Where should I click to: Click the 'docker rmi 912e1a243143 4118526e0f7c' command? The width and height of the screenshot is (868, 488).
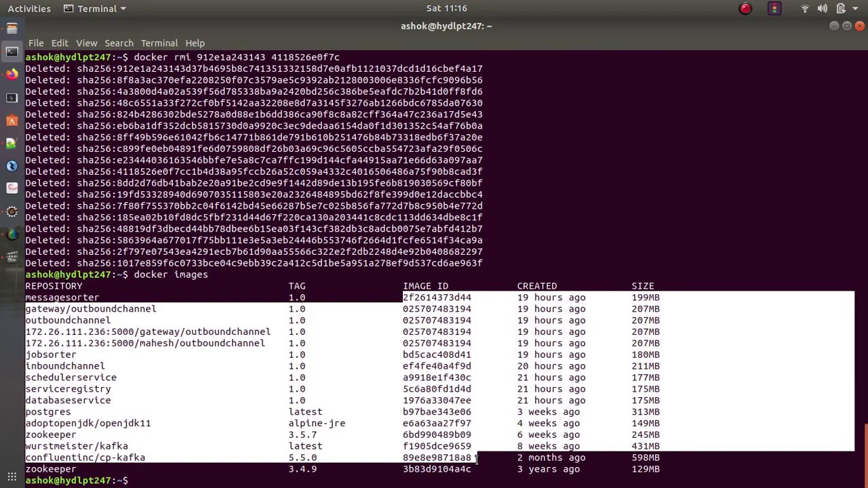click(x=237, y=57)
